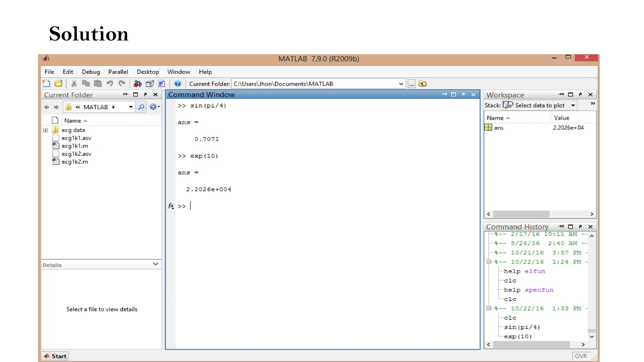Select 'sin(pi/4)' in Command History
644x362 pixels.
pyautogui.click(x=522, y=327)
